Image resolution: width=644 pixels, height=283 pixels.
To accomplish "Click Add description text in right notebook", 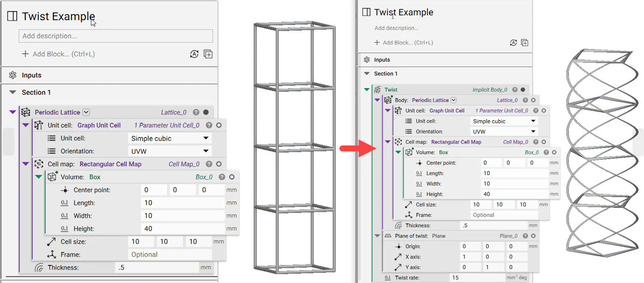I will point(396,28).
